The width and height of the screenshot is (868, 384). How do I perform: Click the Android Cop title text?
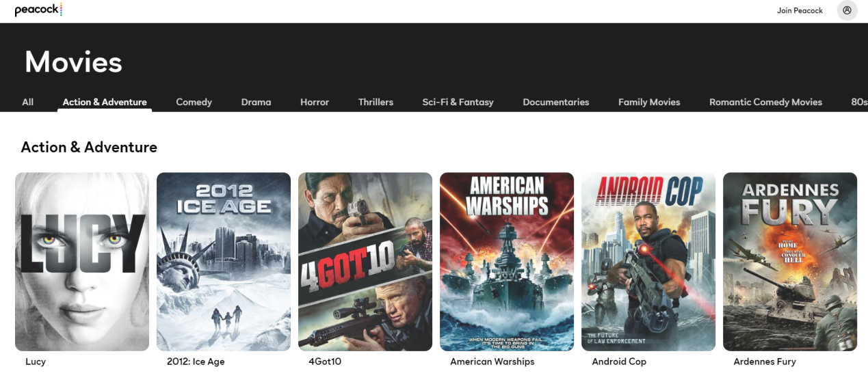[619, 361]
